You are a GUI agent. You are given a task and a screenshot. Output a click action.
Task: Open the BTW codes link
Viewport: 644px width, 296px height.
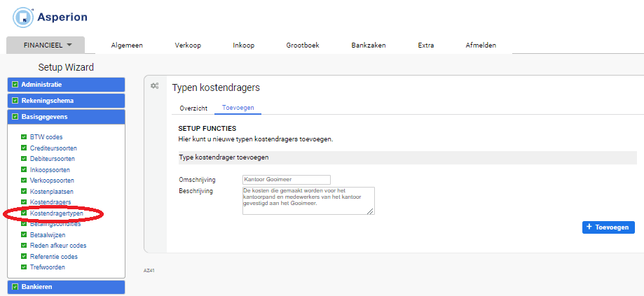click(x=46, y=137)
